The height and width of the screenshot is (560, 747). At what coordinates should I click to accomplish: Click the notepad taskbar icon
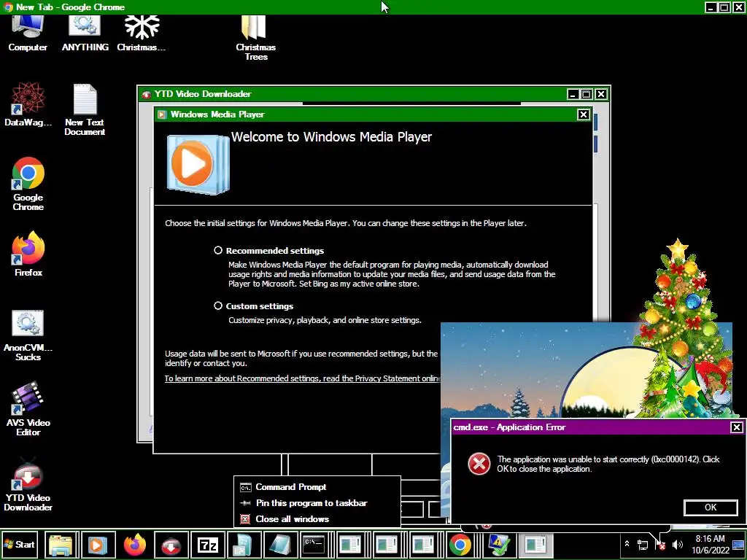[x=280, y=545]
